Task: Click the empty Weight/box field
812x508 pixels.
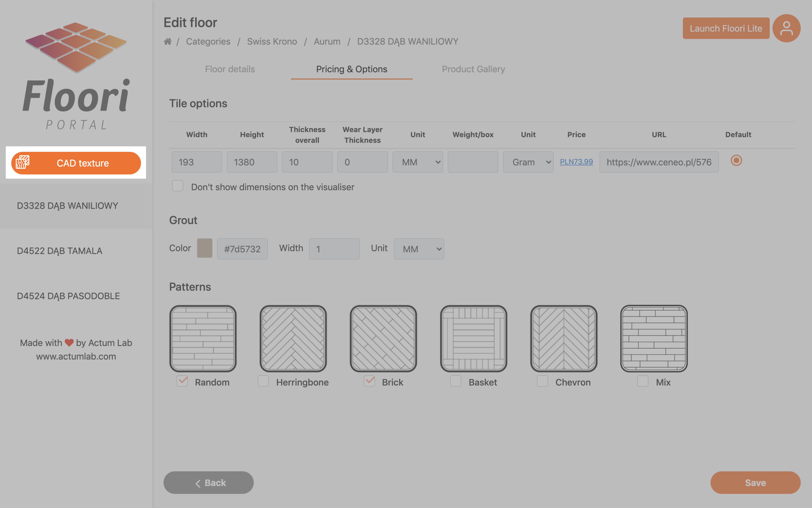Action: point(473,162)
